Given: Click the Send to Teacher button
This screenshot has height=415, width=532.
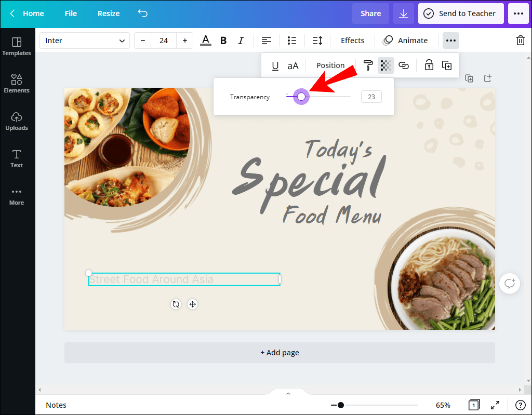Looking at the screenshot, I should pyautogui.click(x=461, y=14).
